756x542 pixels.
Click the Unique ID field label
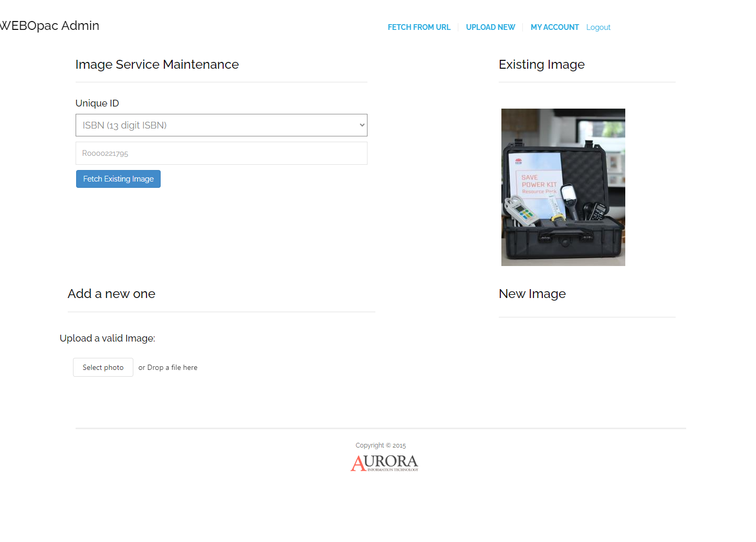point(97,103)
